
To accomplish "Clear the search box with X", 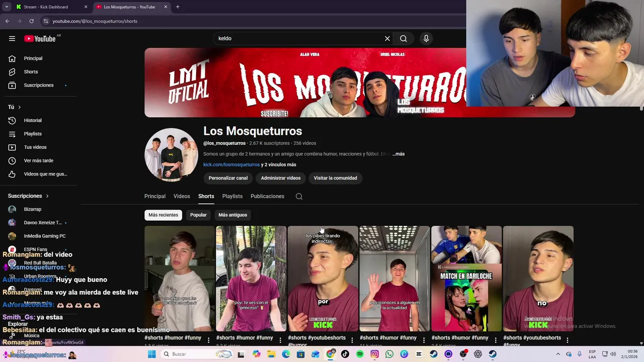I will pos(387,38).
